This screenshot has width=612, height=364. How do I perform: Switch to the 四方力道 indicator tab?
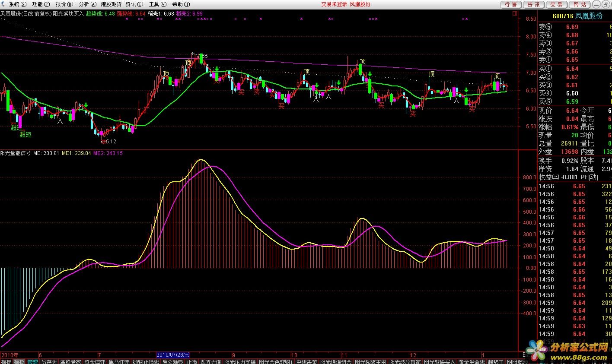click(210, 361)
